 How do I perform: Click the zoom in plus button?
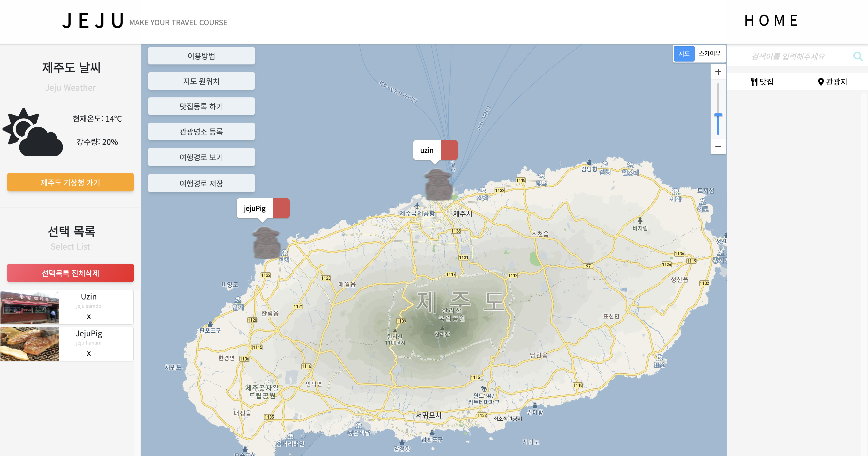click(718, 72)
